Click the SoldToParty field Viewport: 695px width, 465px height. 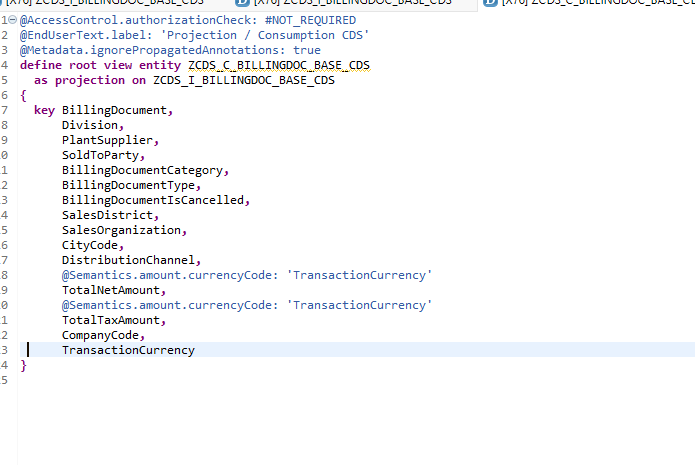[103, 155]
